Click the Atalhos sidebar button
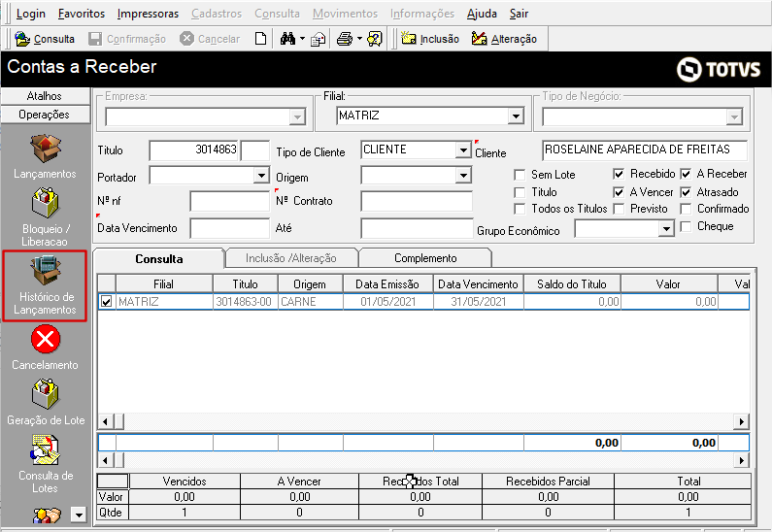The width and height of the screenshot is (772, 532). tap(45, 96)
